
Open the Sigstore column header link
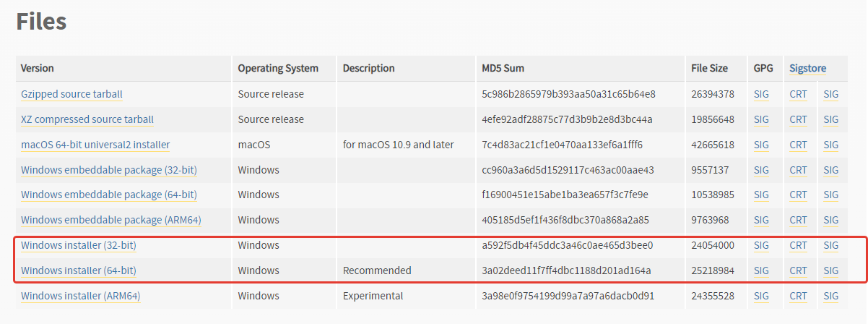808,68
